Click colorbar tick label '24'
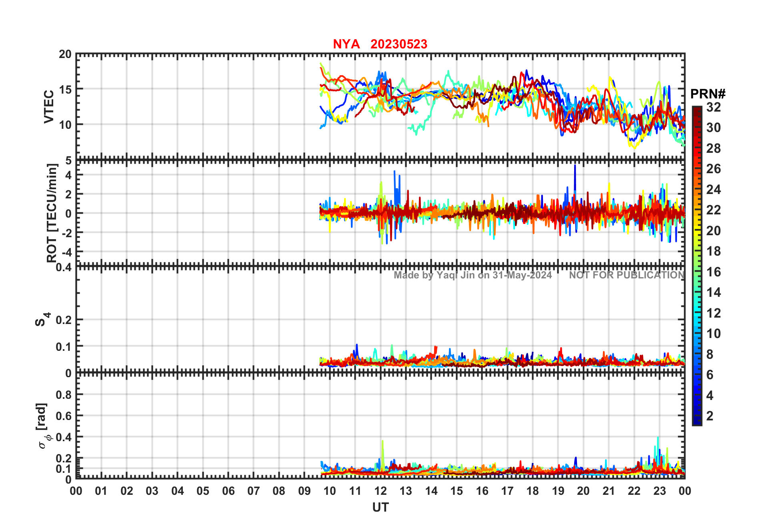Screen dimensions: 761x532 713,190
